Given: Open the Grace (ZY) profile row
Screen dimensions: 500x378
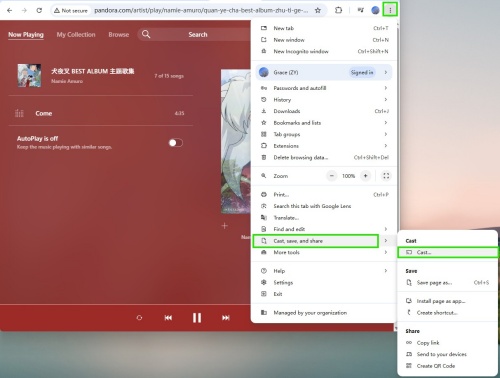Looking at the screenshot, I should tap(324, 72).
